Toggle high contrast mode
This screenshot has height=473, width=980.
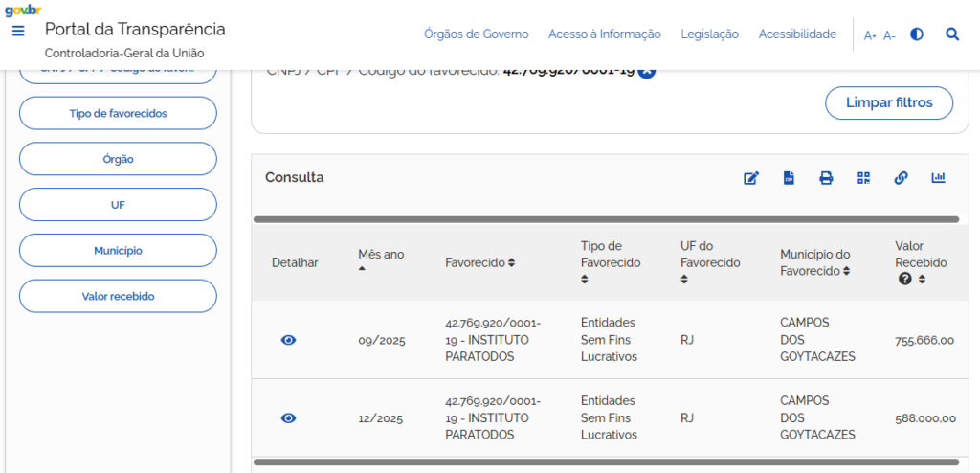click(x=917, y=34)
